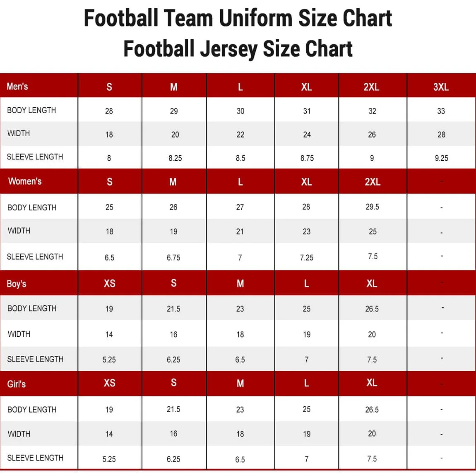Select the Boy's BODY LENGTH row label
Screen dimensions: 476x473
[x=32, y=309]
